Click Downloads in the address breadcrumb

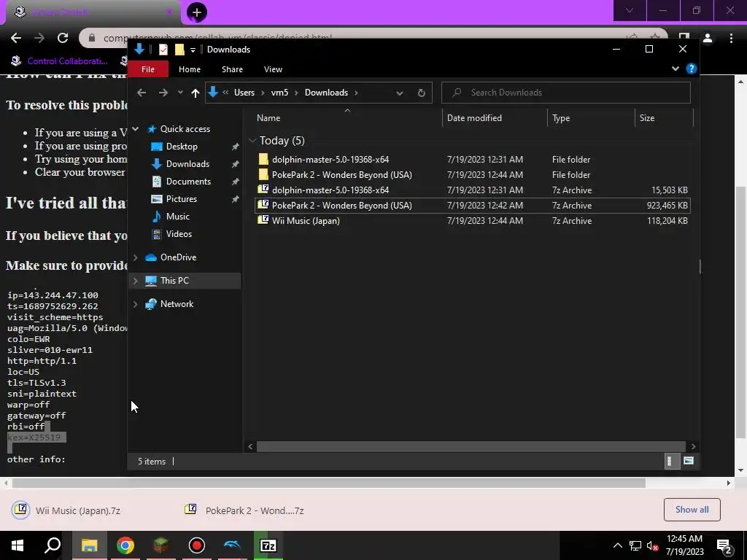tap(326, 93)
